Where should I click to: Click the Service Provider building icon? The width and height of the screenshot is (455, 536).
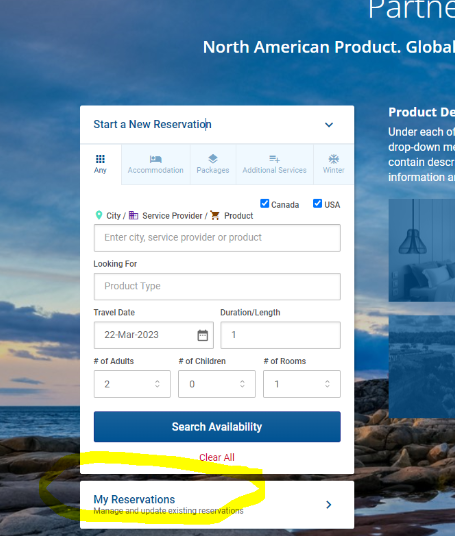[133, 215]
